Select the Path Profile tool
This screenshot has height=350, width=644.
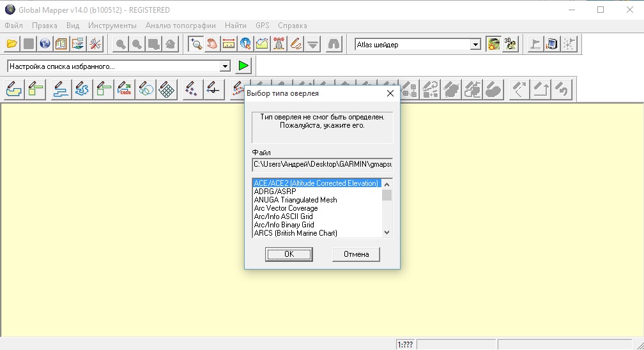tap(262, 44)
